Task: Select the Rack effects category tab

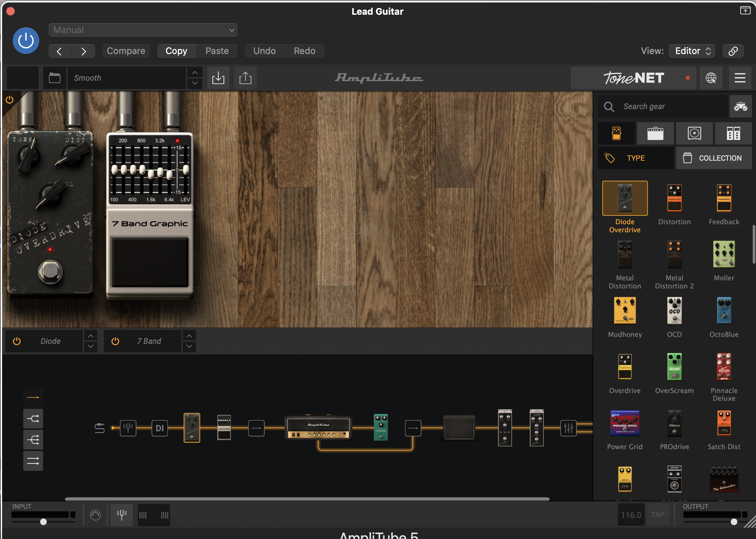Action: pyautogui.click(x=733, y=133)
